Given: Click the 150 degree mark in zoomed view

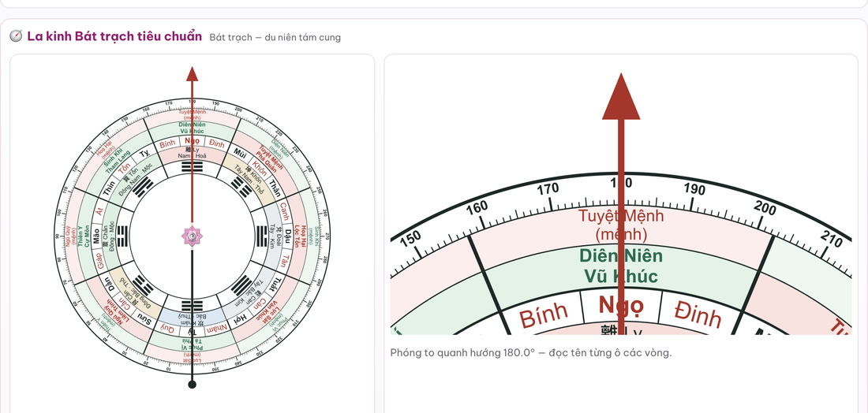Looking at the screenshot, I should 410,237.
